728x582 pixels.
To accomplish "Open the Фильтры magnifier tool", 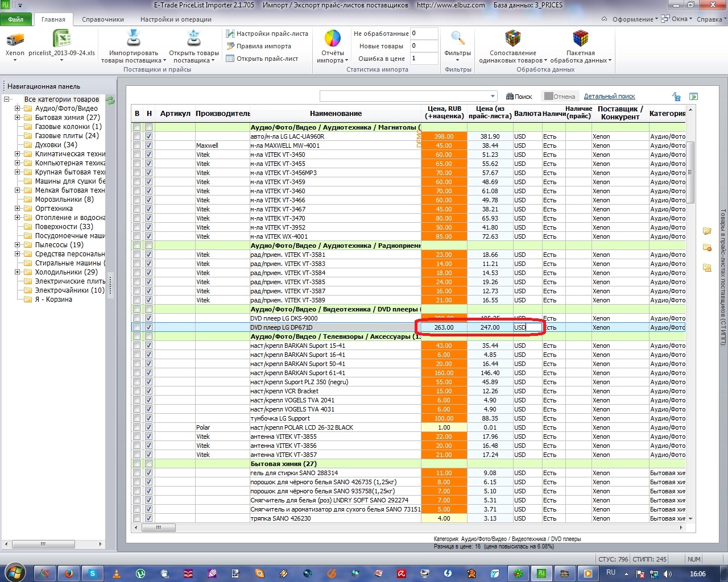I will [x=458, y=39].
